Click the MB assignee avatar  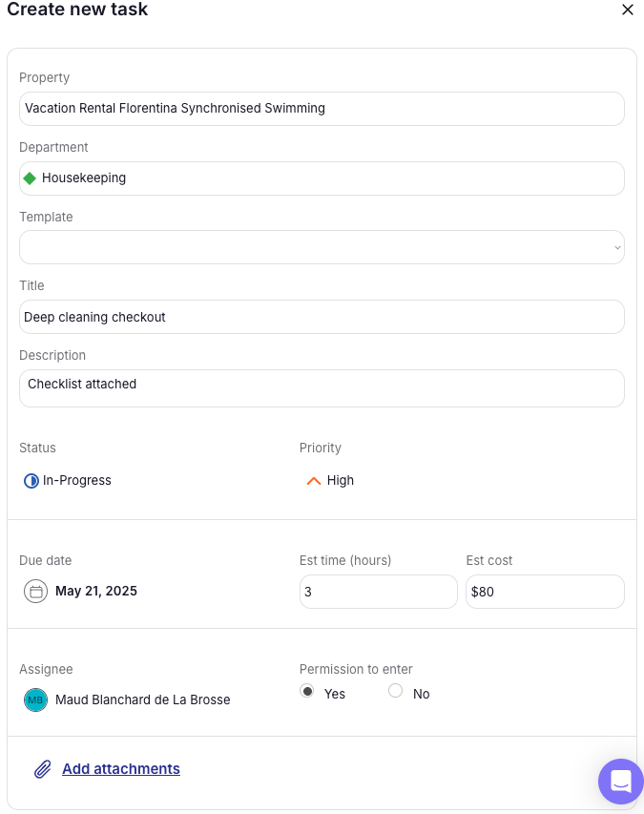click(35, 699)
